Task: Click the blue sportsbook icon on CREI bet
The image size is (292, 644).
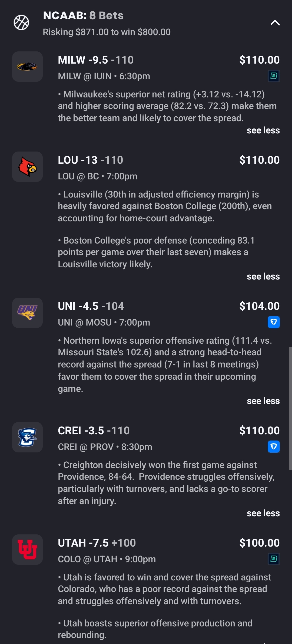Action: pos(274,447)
